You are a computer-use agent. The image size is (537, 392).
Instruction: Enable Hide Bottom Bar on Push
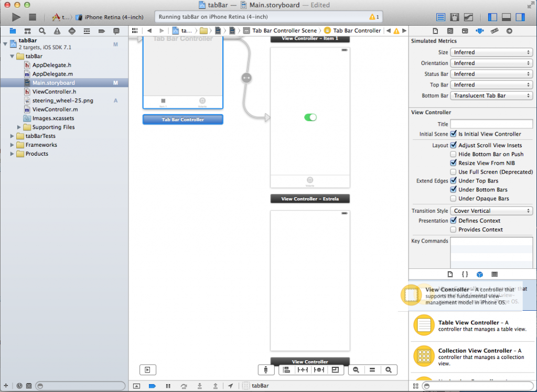click(x=453, y=154)
